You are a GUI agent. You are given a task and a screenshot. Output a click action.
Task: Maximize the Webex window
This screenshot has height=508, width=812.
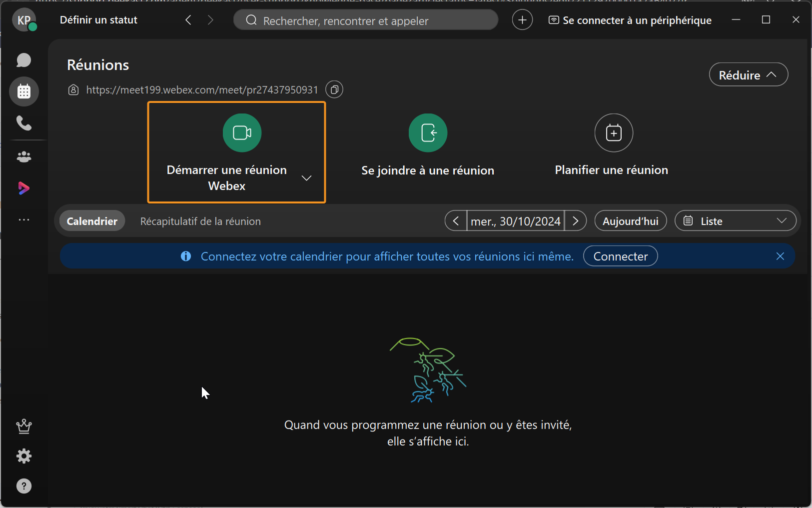[766, 19]
